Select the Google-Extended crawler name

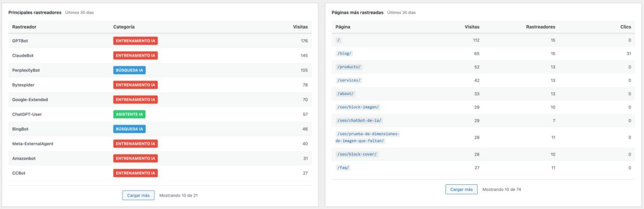point(30,99)
